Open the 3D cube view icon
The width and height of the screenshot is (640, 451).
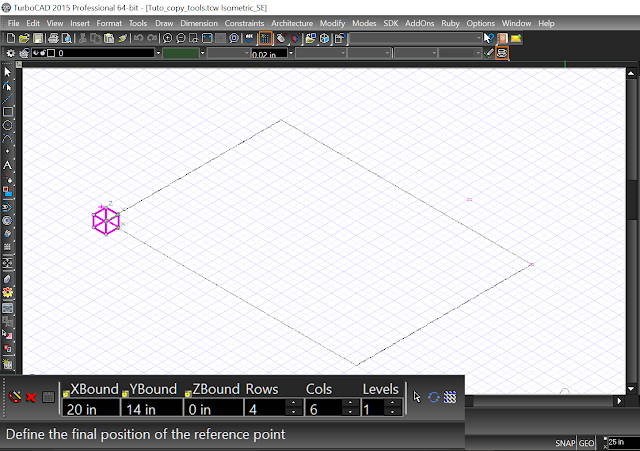point(324,38)
